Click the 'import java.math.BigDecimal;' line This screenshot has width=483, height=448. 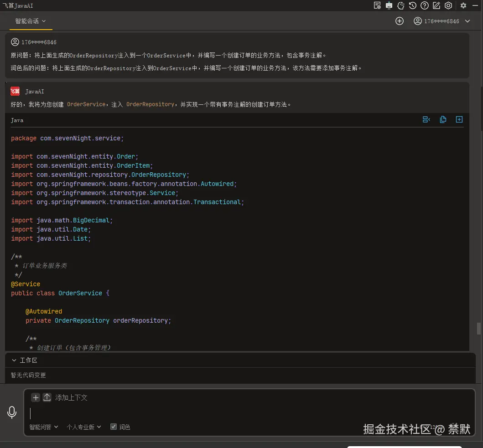(x=62, y=220)
